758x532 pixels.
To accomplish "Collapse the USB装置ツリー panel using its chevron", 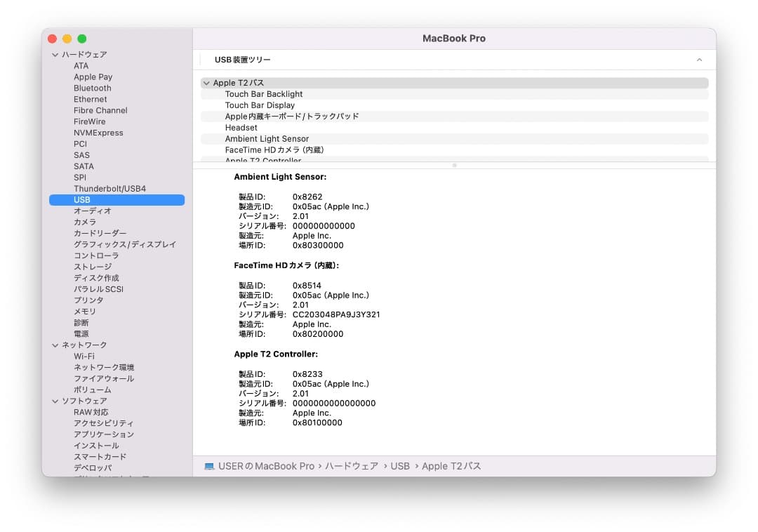I will coord(699,60).
